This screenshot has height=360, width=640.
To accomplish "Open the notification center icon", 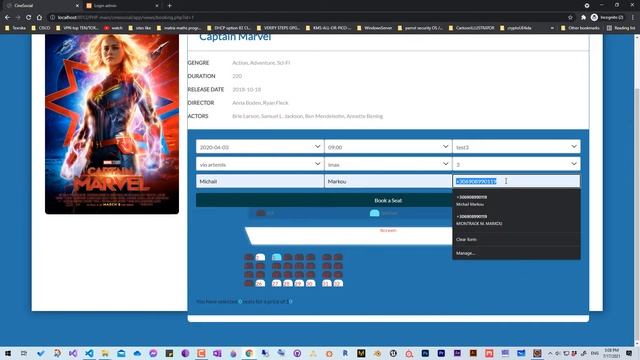I will coord(629,353).
